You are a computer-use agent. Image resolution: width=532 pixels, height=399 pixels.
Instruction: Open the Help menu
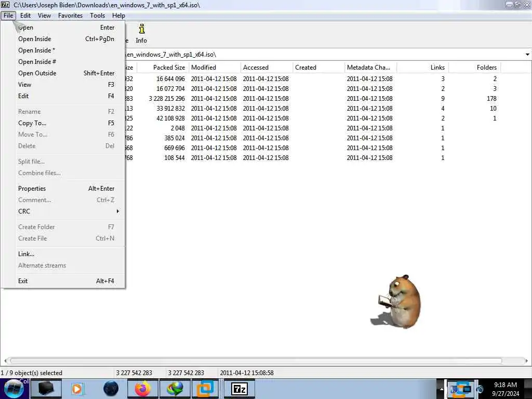119,16
